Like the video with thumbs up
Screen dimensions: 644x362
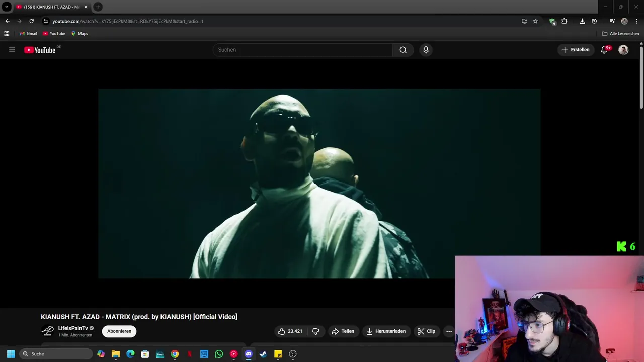(290, 331)
